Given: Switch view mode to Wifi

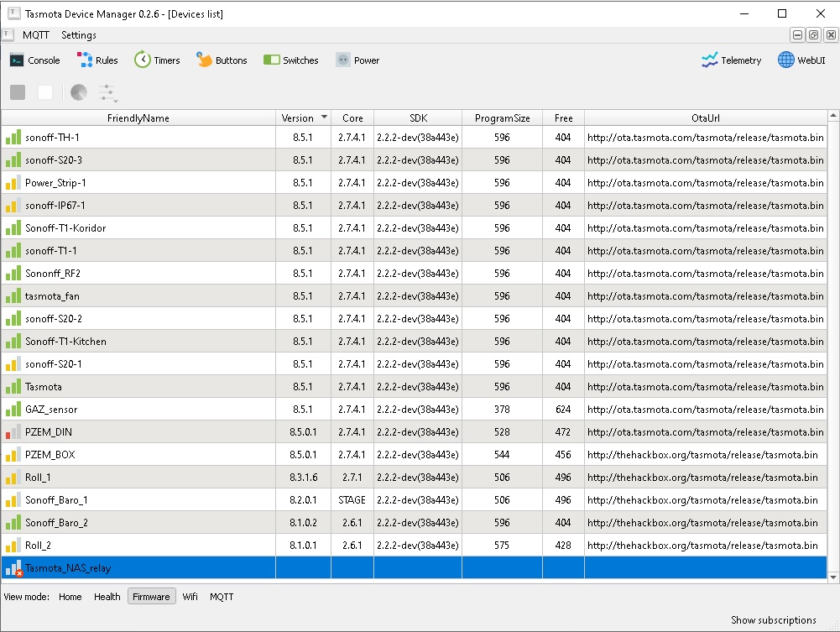Looking at the screenshot, I should (x=190, y=597).
